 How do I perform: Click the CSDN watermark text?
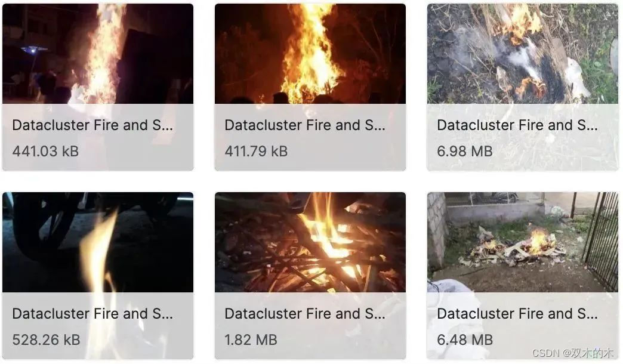[573, 353]
